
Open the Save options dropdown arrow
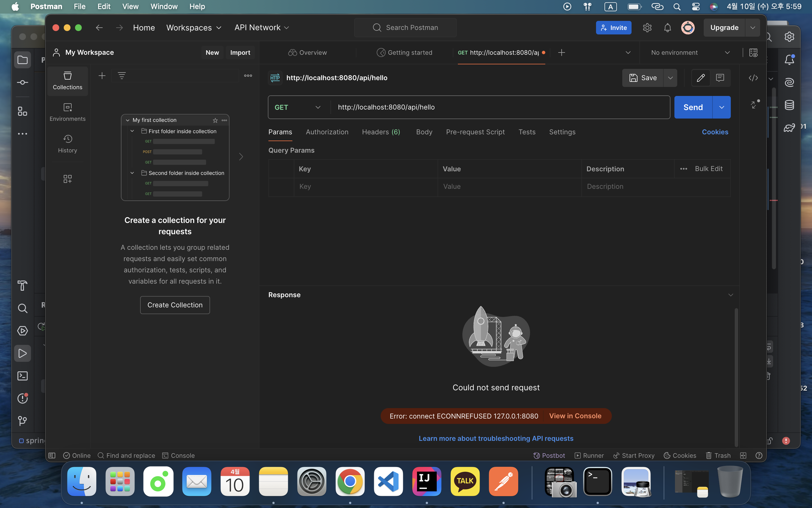click(670, 78)
